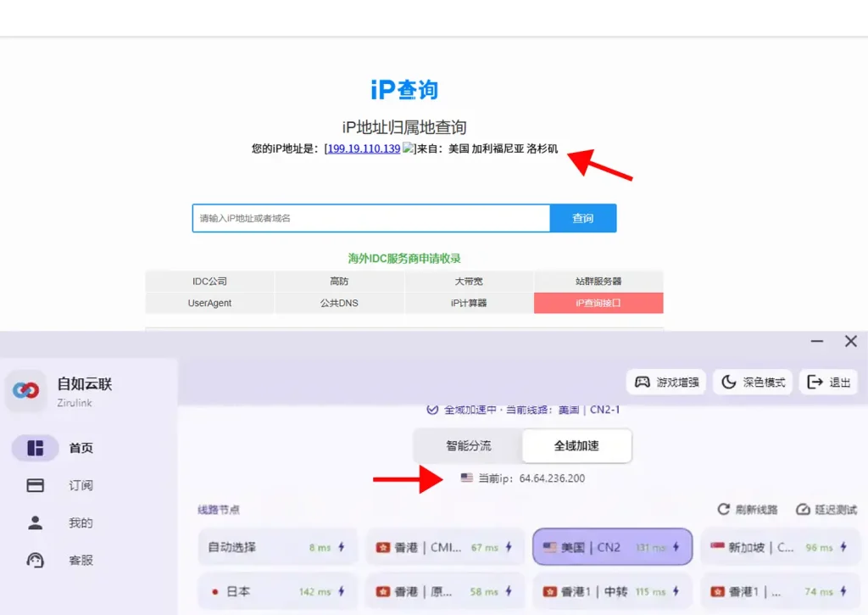Click the iP查询 site title
The image size is (868, 615).
point(404,90)
